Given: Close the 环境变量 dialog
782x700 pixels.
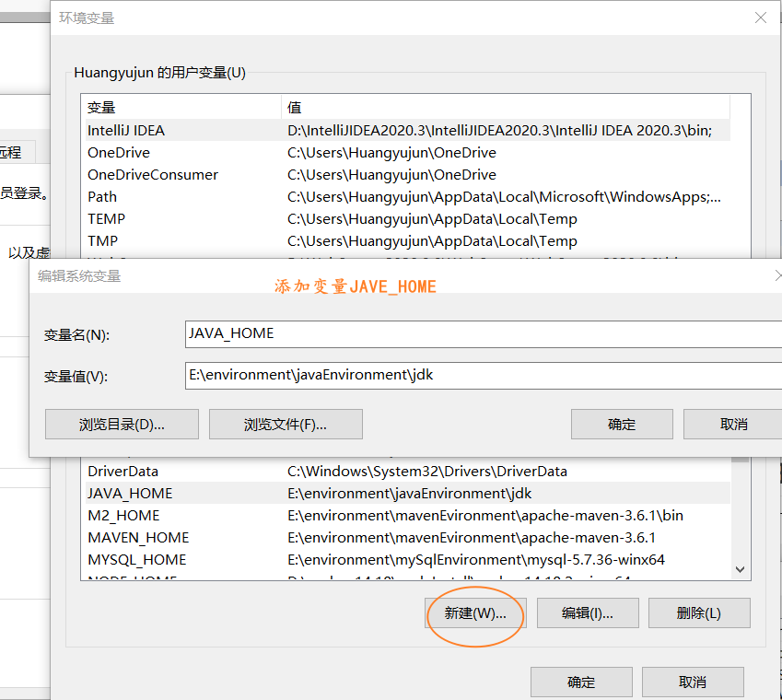Looking at the screenshot, I should (x=761, y=17).
